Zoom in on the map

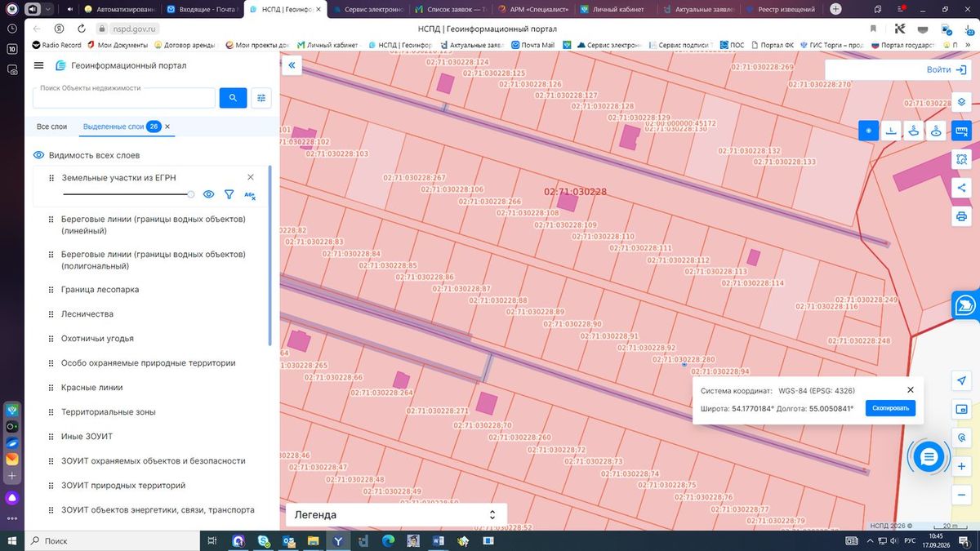pos(961,466)
